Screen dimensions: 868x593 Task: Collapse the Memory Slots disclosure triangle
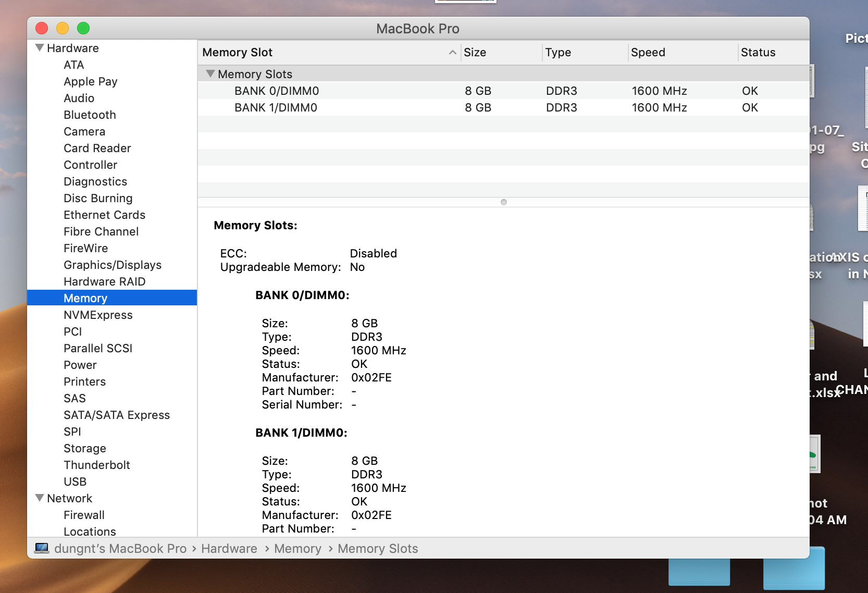(x=210, y=74)
